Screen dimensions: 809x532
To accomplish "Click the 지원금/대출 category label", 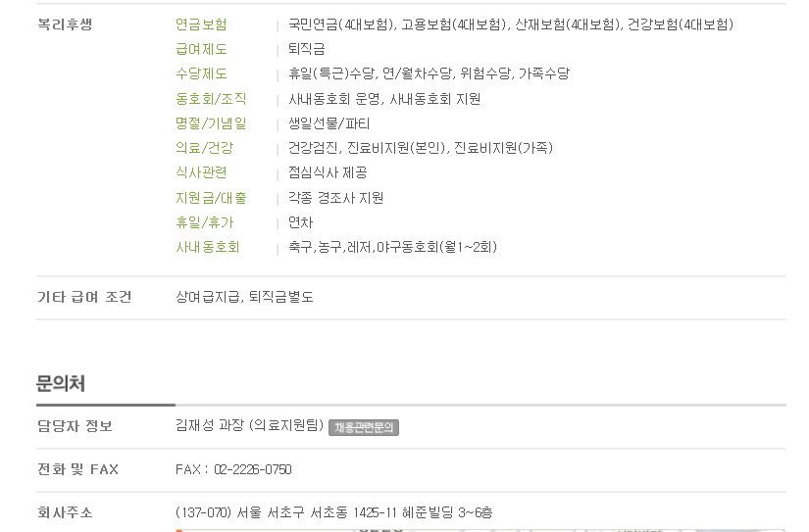I will [211, 198].
